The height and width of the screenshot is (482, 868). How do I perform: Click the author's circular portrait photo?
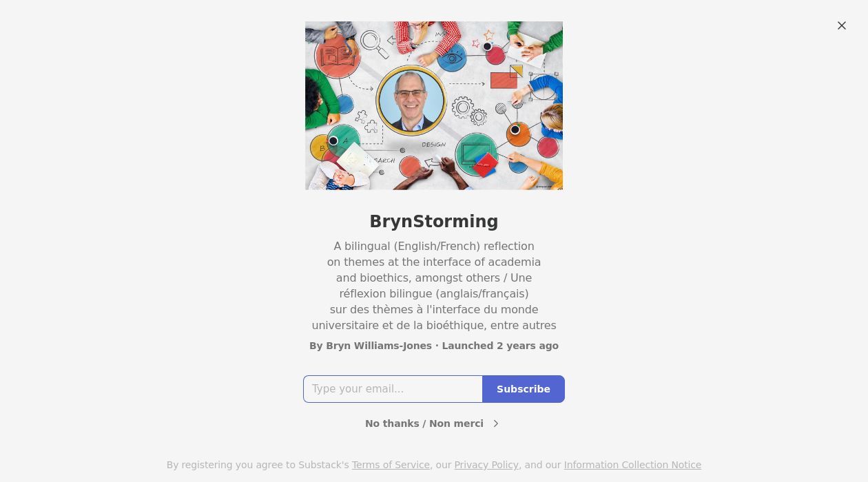[411, 100]
